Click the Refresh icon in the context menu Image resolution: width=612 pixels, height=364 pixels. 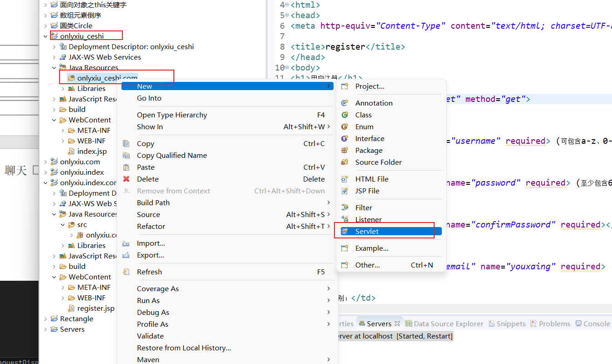tap(126, 272)
